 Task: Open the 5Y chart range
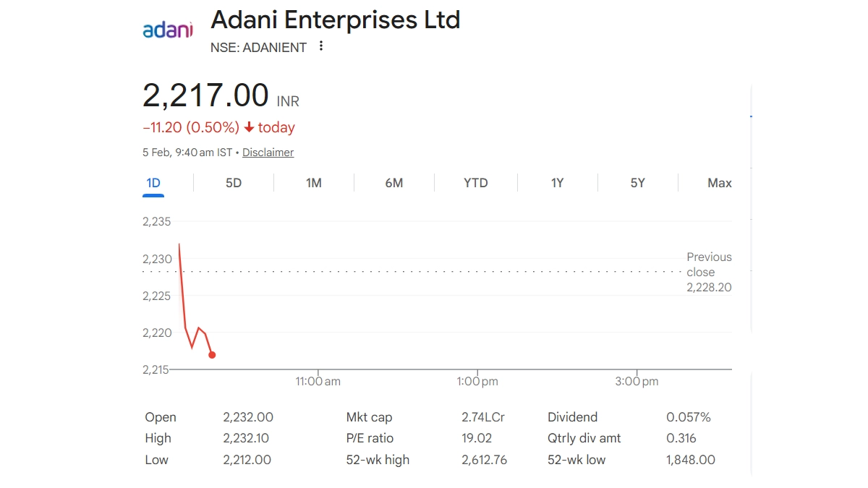tap(637, 183)
